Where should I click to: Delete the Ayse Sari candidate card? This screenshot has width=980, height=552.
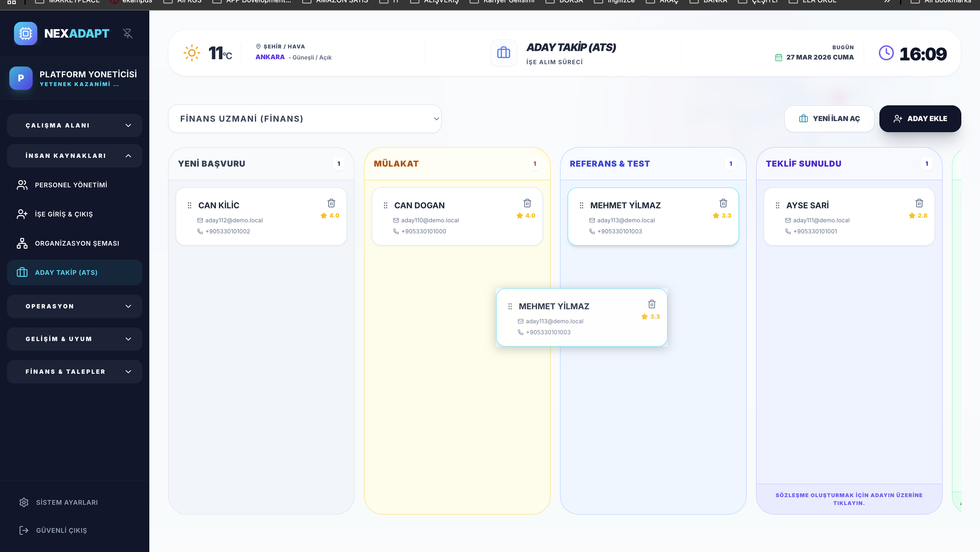coord(919,203)
